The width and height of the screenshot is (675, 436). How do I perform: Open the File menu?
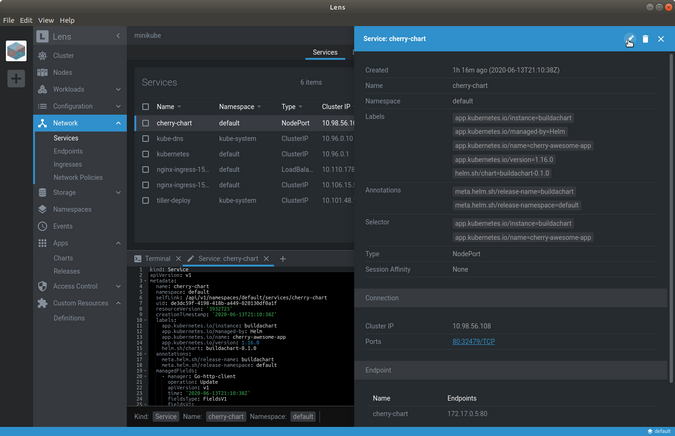(x=9, y=20)
